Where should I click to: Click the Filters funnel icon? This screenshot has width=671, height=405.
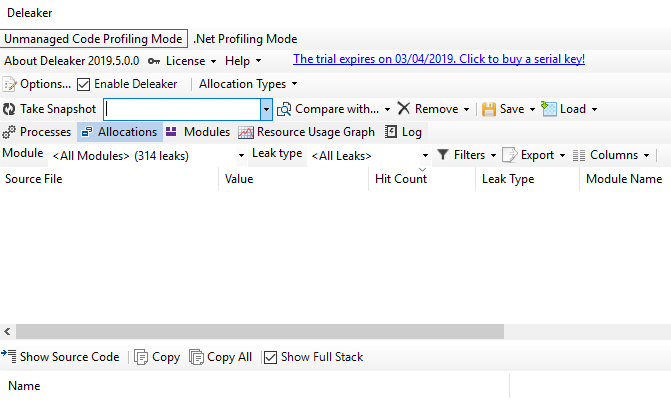click(443, 155)
